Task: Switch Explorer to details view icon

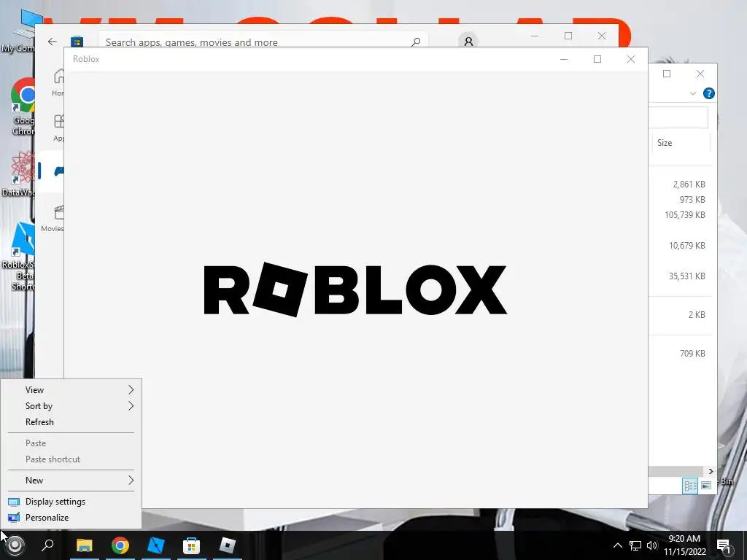Action: [690, 485]
